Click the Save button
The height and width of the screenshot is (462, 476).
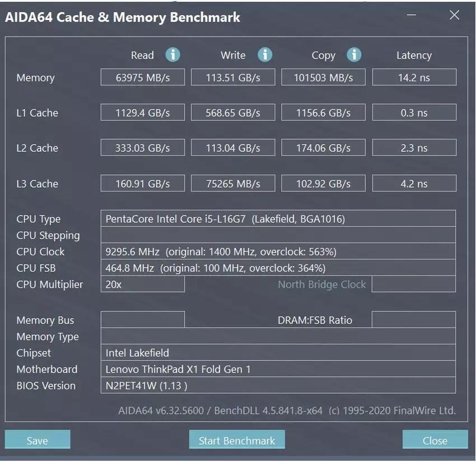38,440
